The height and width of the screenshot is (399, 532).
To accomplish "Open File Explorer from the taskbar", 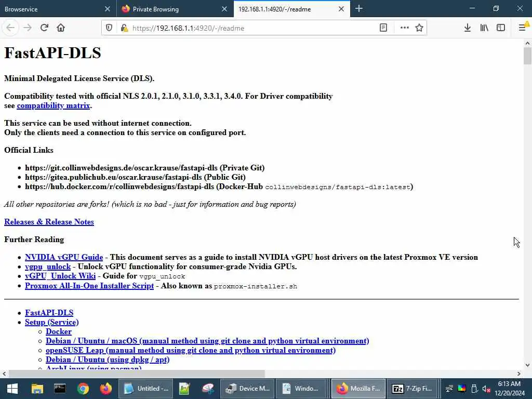I will tap(37, 389).
